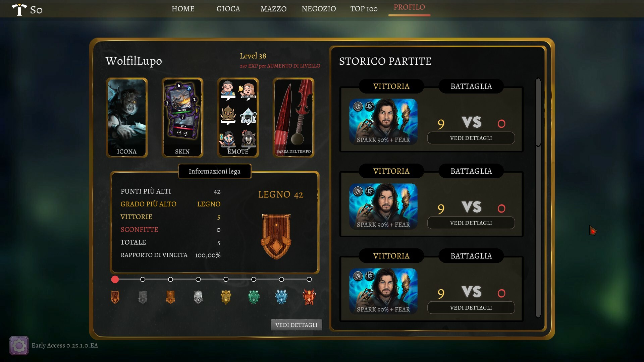
Task: Select the blue diamond league badge icon
Action: click(x=281, y=297)
